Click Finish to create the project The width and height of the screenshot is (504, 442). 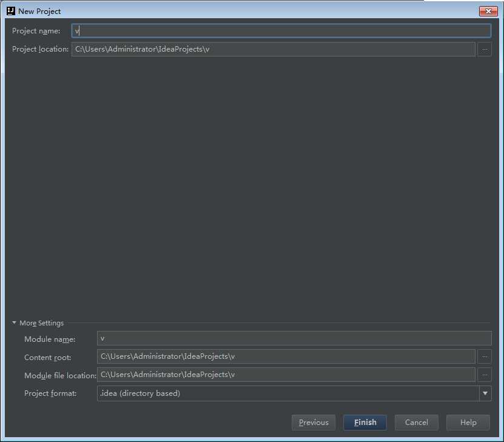tap(365, 423)
